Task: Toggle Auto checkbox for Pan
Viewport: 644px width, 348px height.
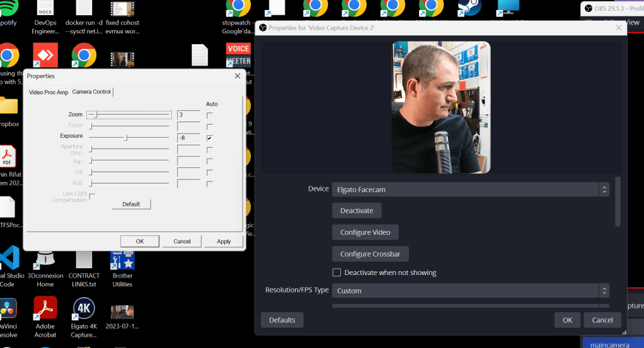Action: [209, 161]
